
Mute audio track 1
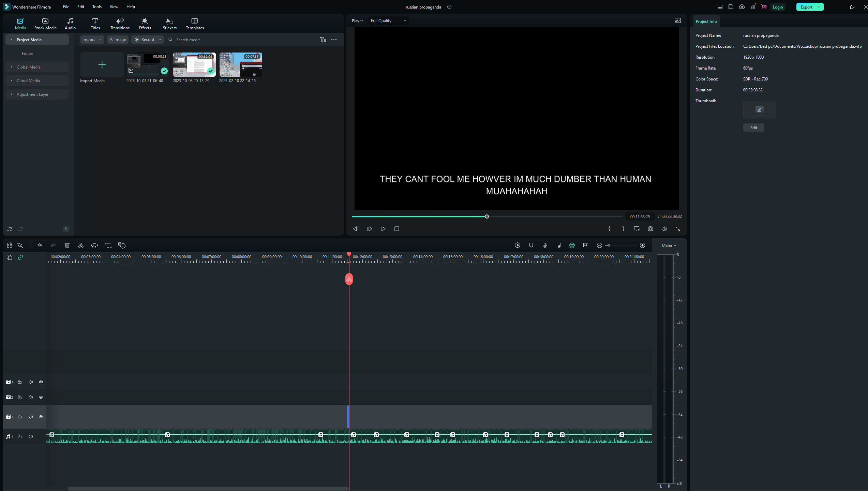click(x=31, y=436)
